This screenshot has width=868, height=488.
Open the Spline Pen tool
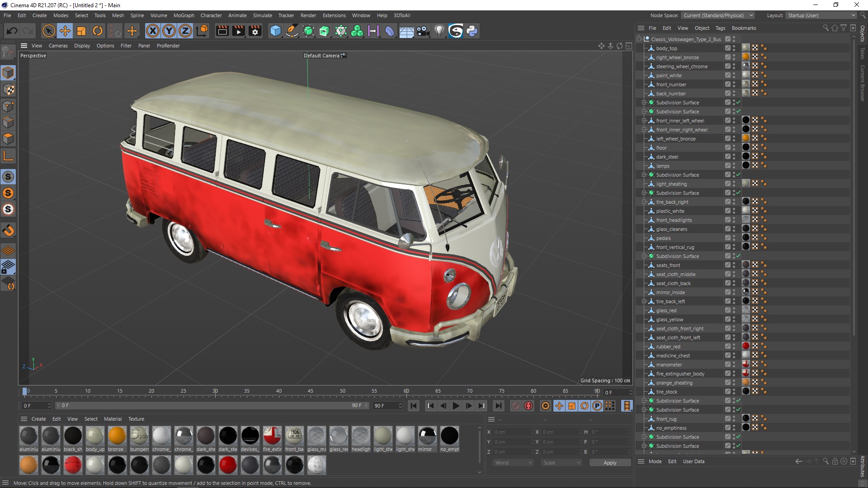(292, 31)
